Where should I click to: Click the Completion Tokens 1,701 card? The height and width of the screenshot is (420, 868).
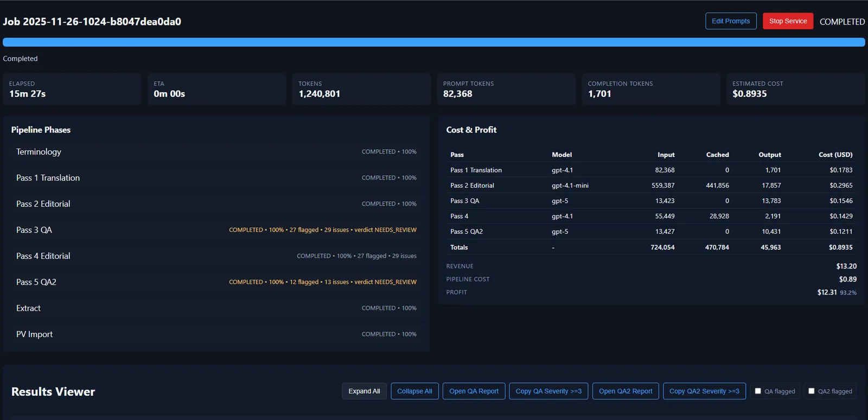tap(651, 89)
